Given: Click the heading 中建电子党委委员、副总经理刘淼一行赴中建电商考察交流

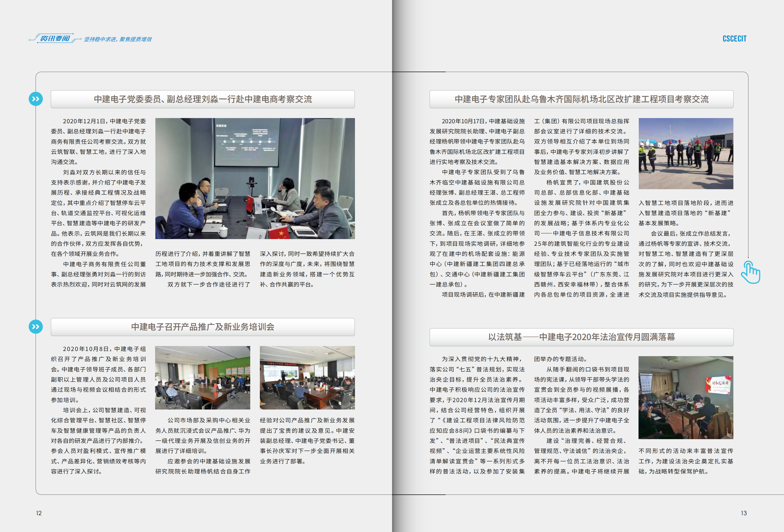Looking at the screenshot, I should [x=203, y=99].
